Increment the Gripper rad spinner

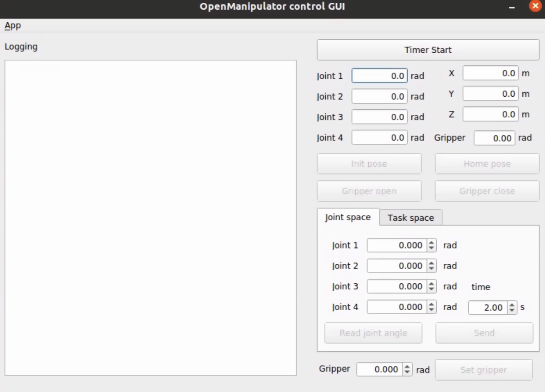pos(406,367)
